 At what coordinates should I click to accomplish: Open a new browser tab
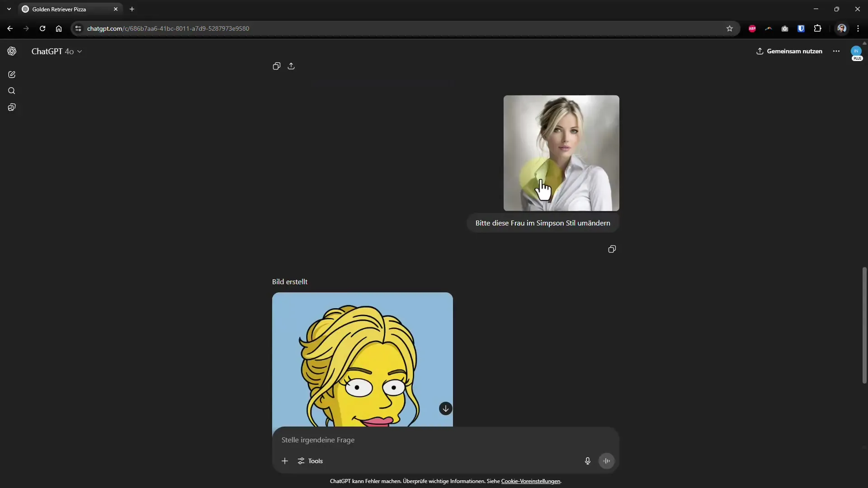[132, 9]
